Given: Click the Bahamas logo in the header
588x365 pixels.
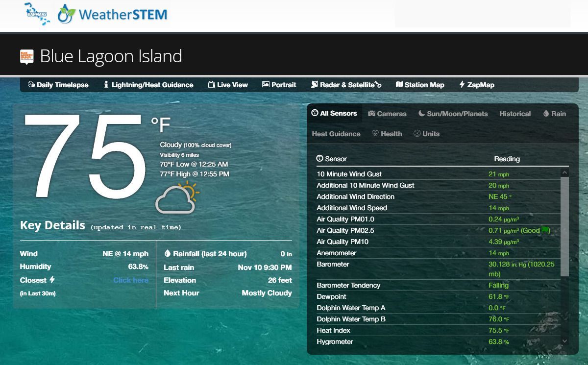Looking at the screenshot, I should 37,15.
